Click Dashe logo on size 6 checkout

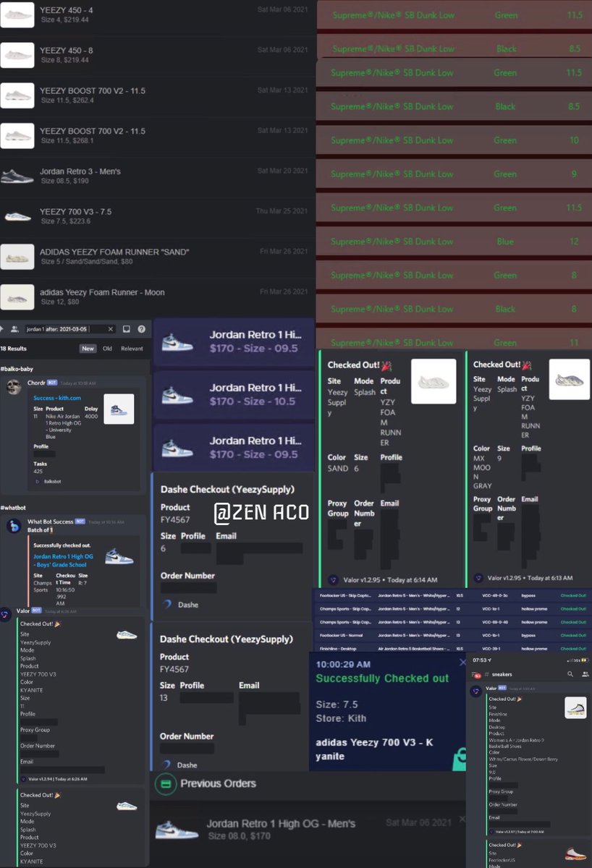click(168, 605)
